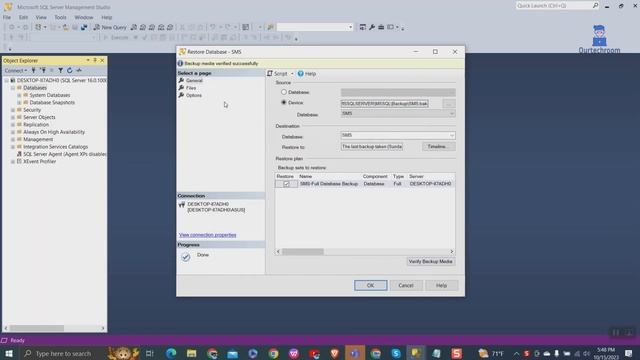640x360 pixels.
Task: Open the View menu
Action: [41, 18]
